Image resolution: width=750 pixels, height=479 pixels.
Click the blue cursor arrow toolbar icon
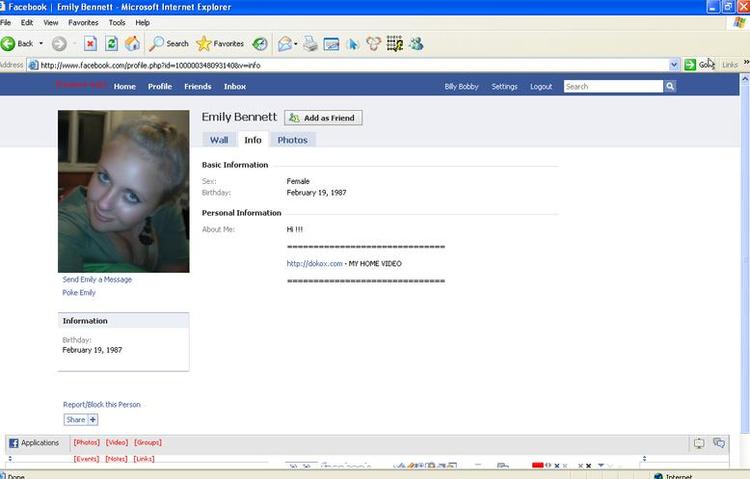click(353, 44)
